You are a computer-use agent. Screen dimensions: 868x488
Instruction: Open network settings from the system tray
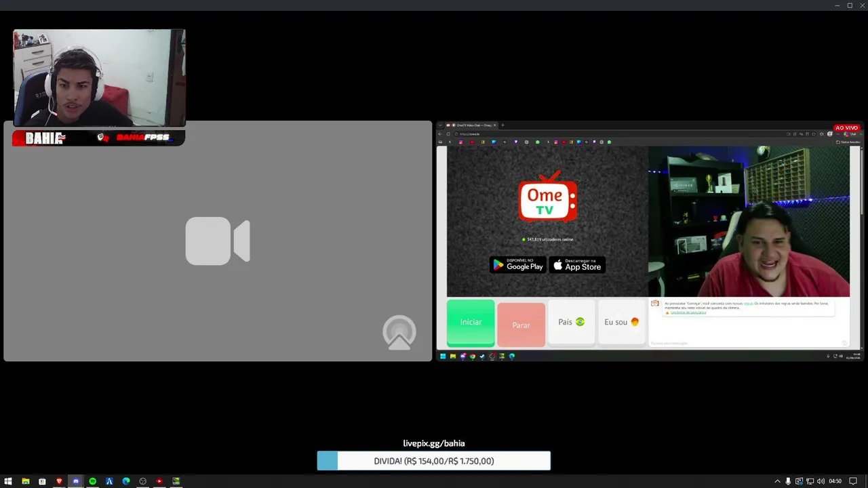[810, 481]
